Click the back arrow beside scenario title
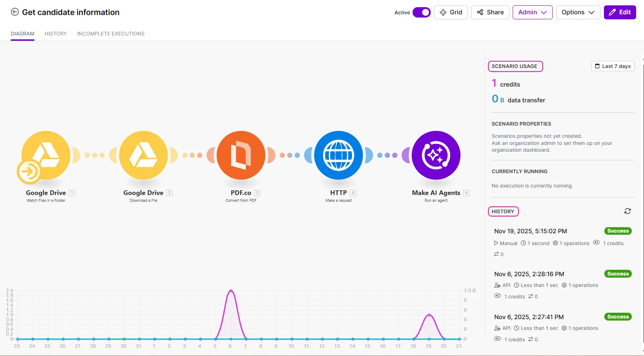This screenshot has height=356, width=644. pos(15,12)
